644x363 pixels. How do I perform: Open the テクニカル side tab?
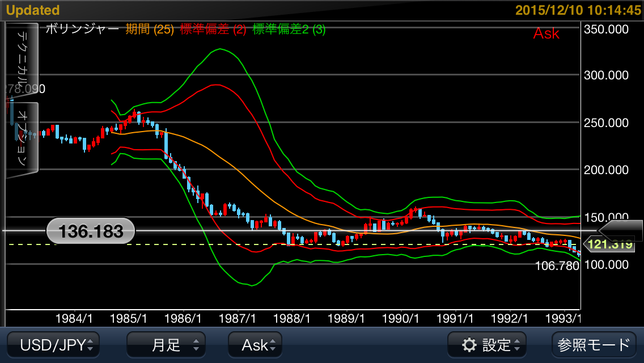[x=22, y=60]
